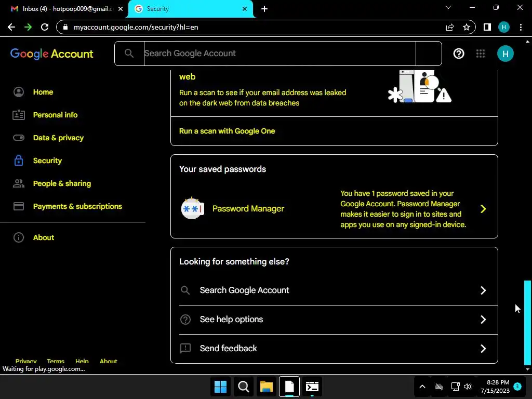Click the Google Account logo

pos(51,54)
